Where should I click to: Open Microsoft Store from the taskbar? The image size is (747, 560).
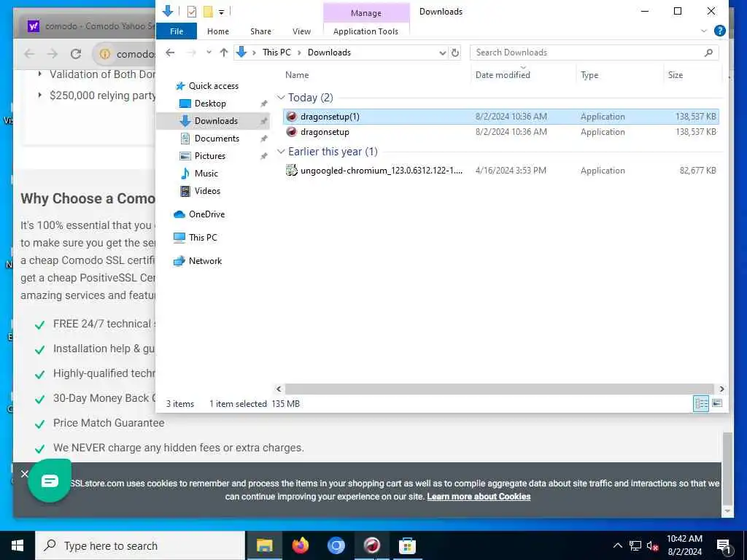[x=407, y=545]
